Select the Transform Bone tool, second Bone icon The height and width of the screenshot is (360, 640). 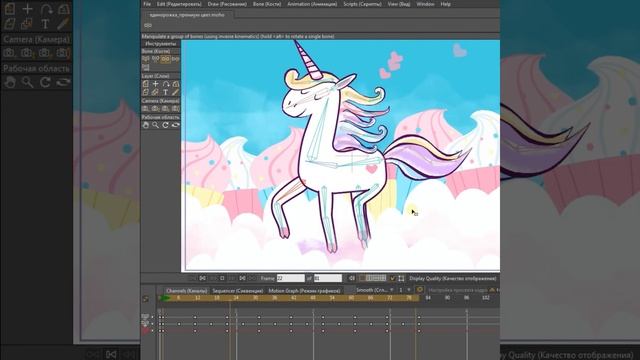(156, 59)
